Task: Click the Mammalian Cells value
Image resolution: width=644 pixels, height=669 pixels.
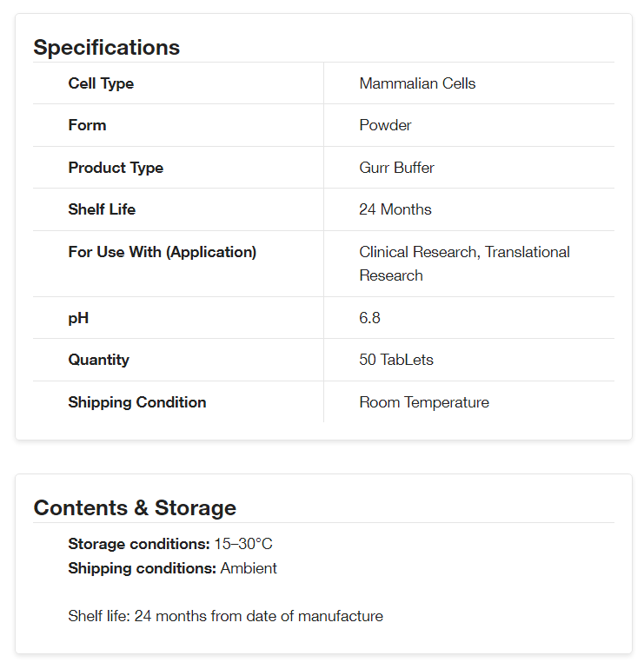Action: (x=417, y=83)
